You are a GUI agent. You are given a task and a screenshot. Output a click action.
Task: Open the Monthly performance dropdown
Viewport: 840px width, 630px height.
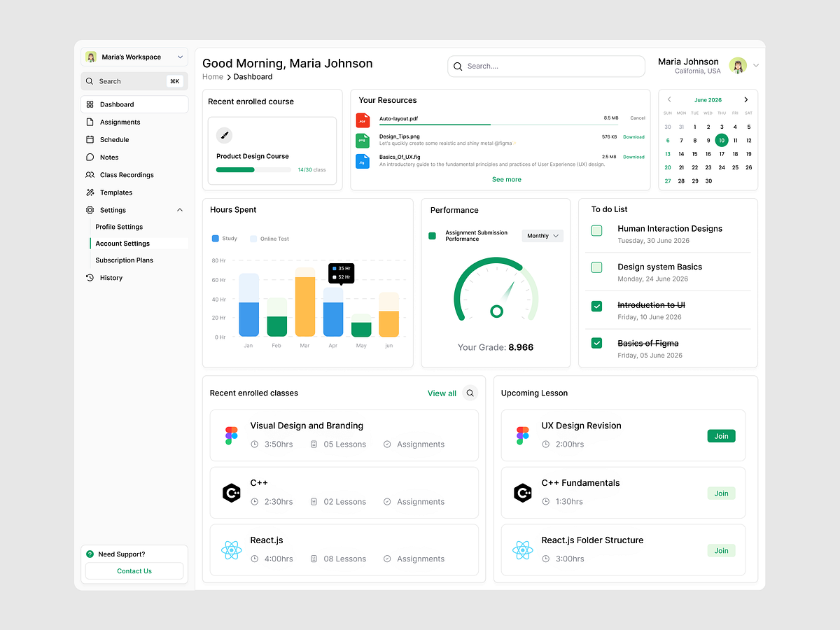pyautogui.click(x=542, y=236)
